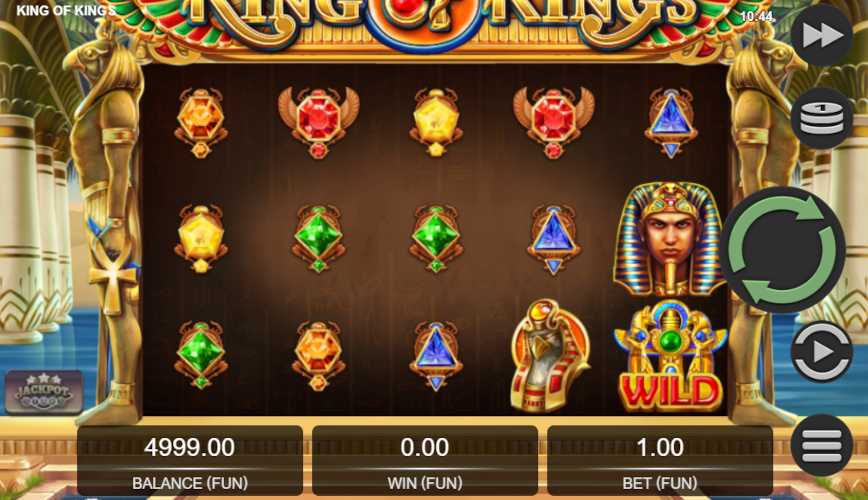Click the red scarab gem on reel four

pyautogui.click(x=554, y=122)
